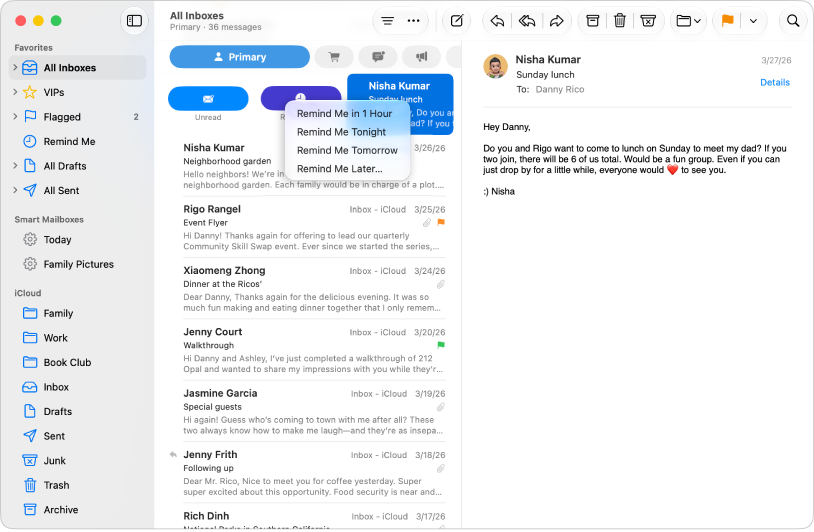The width and height of the screenshot is (814, 532).
Task: Select the Primary category tab
Action: pos(240,57)
